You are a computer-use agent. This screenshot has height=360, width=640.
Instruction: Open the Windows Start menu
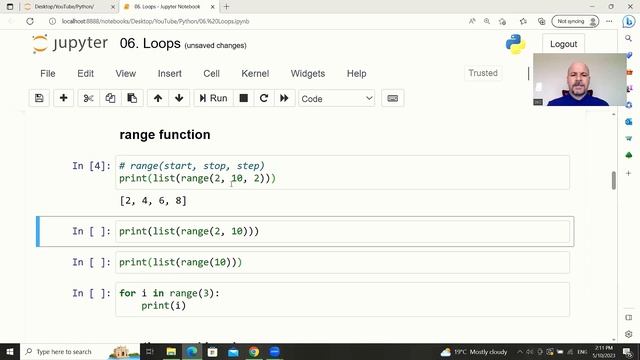[10, 352]
